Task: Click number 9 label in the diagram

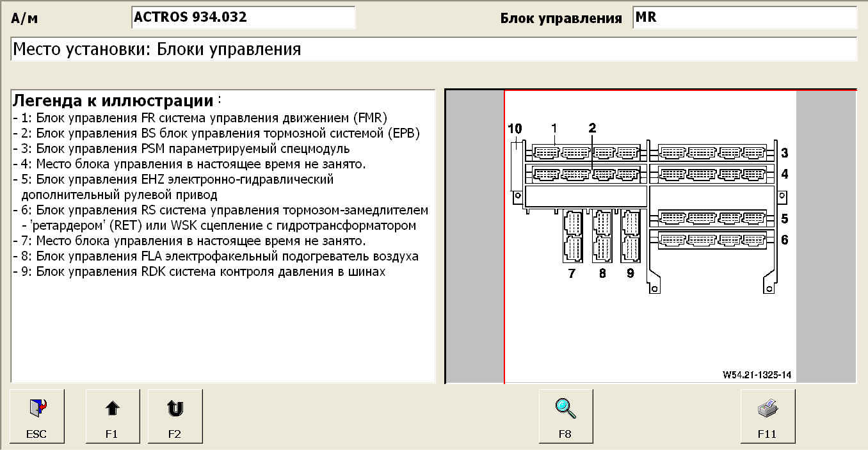Action: point(631,273)
